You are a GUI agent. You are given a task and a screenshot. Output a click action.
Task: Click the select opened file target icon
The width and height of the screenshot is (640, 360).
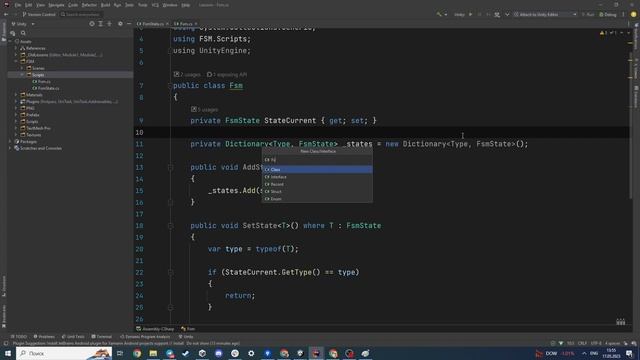tap(92, 24)
